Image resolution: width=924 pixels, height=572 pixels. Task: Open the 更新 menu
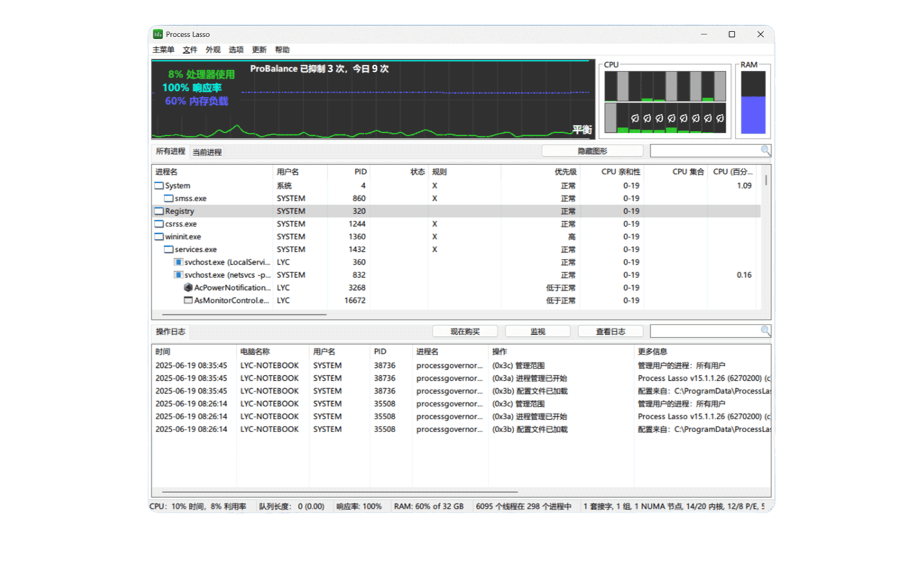259,50
